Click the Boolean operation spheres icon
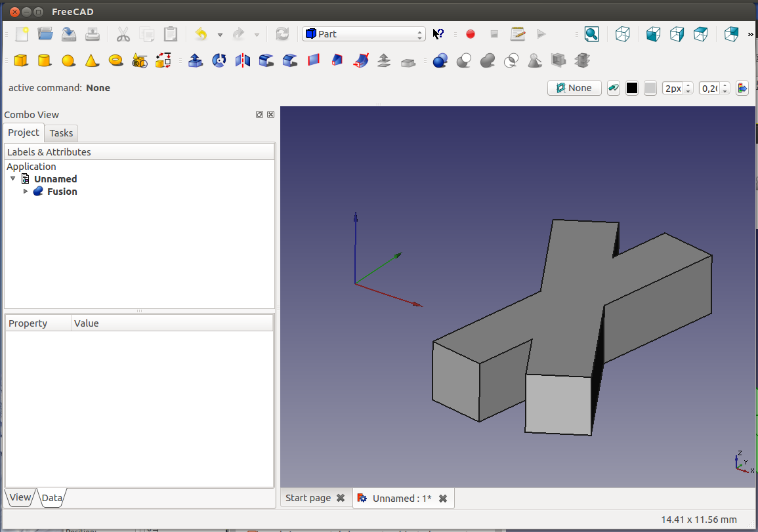The height and width of the screenshot is (532, 758). tap(440, 61)
